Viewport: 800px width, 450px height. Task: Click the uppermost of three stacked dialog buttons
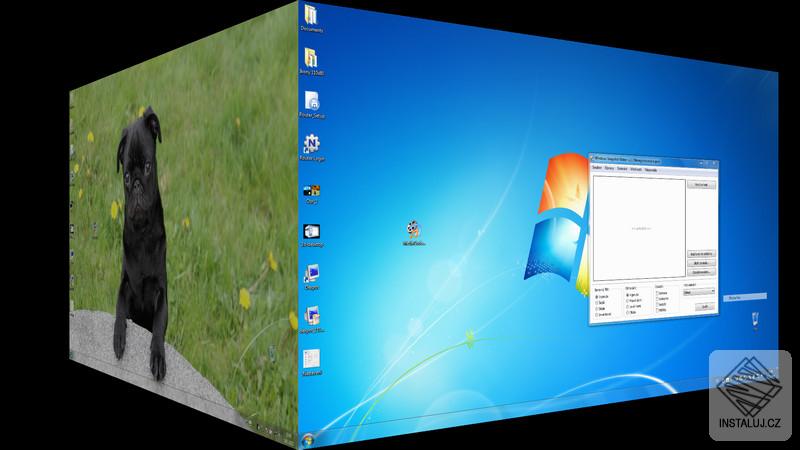(702, 254)
